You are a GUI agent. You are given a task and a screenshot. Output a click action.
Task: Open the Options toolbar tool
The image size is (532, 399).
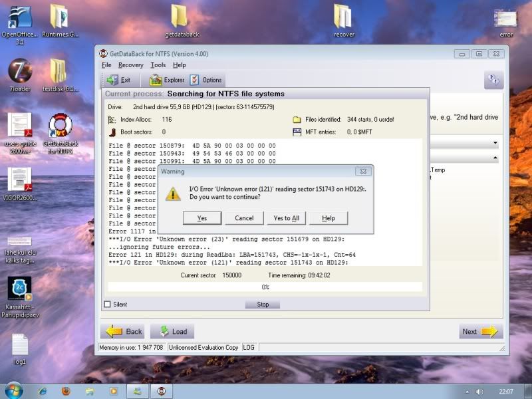pyautogui.click(x=206, y=80)
